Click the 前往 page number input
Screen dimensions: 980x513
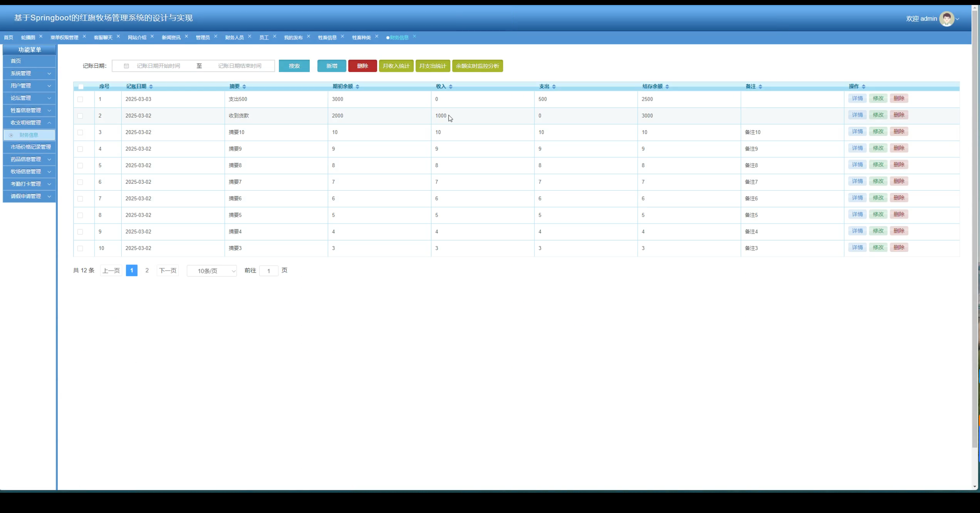point(269,271)
